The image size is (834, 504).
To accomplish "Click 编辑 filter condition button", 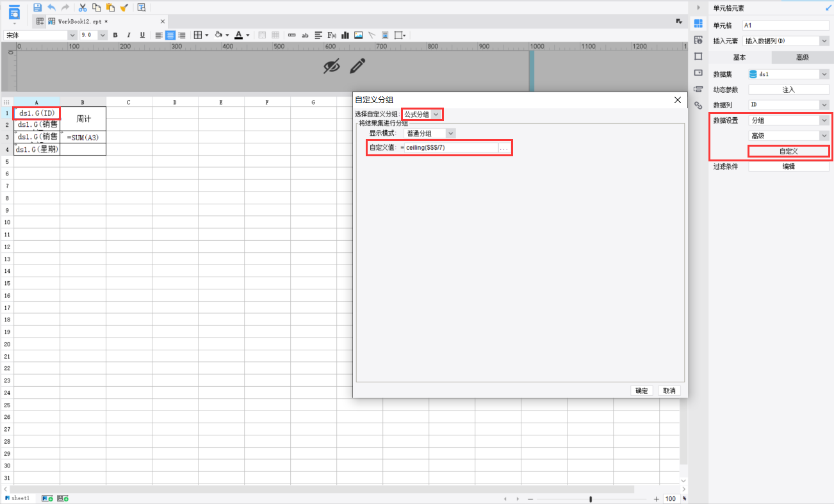I will coord(789,167).
